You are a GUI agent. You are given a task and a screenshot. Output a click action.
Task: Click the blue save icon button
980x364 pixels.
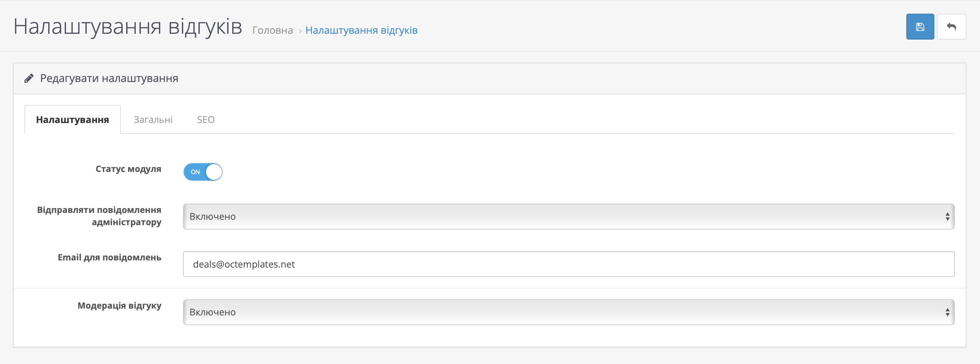pyautogui.click(x=920, y=27)
